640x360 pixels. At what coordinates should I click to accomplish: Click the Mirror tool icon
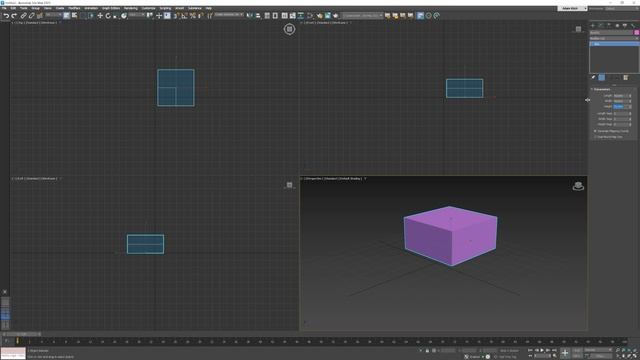249,16
